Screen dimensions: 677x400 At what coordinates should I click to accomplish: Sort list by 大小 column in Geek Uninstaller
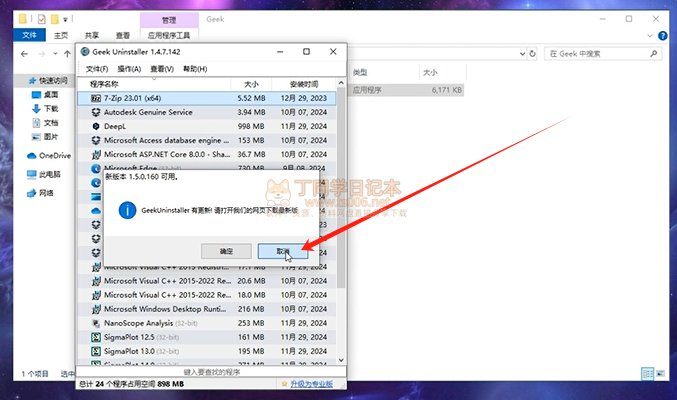point(251,84)
